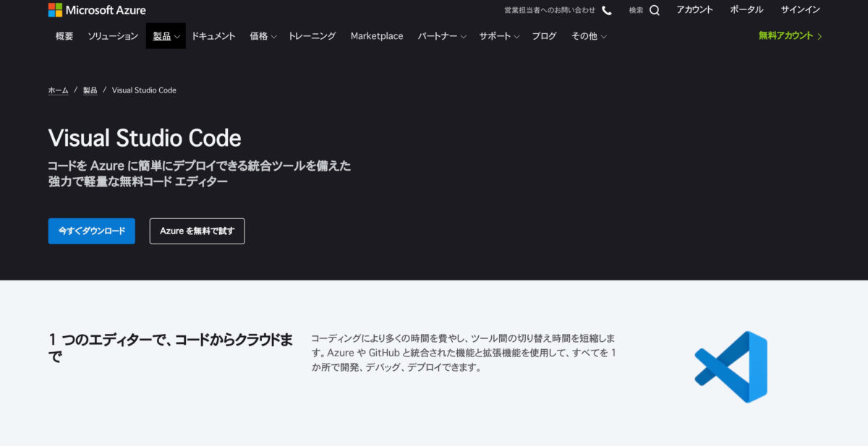Click the Azure を無料で試す button
This screenshot has height=446, width=868.
197,231
